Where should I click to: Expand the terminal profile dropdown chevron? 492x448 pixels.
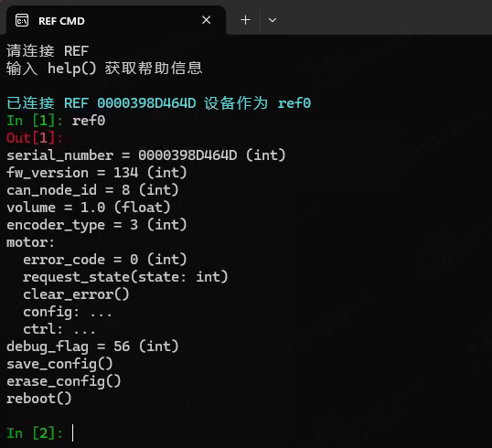[x=273, y=20]
